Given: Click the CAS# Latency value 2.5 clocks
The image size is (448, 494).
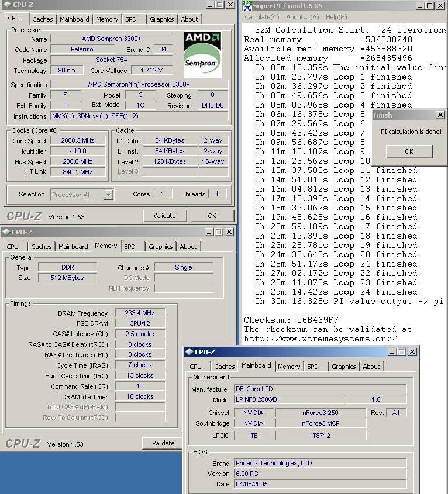Looking at the screenshot, I should pyautogui.click(x=140, y=334).
